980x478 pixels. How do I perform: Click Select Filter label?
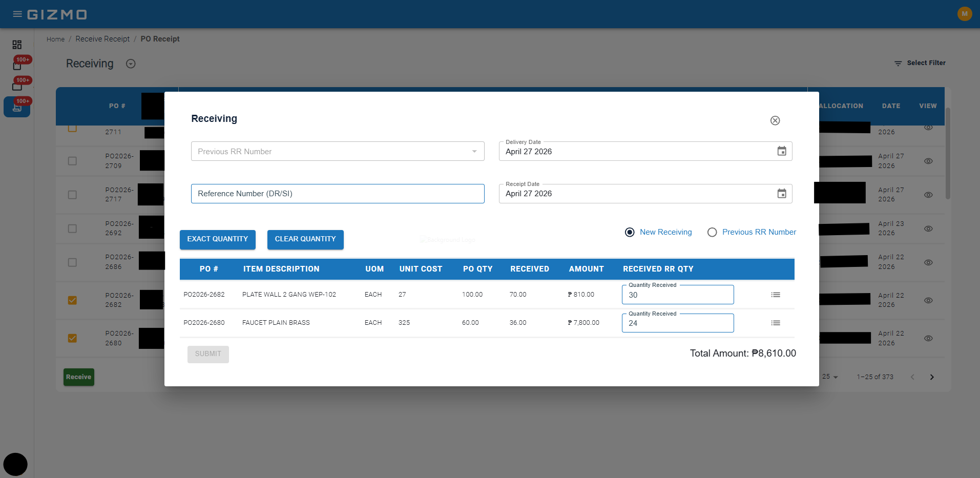pyautogui.click(x=926, y=63)
